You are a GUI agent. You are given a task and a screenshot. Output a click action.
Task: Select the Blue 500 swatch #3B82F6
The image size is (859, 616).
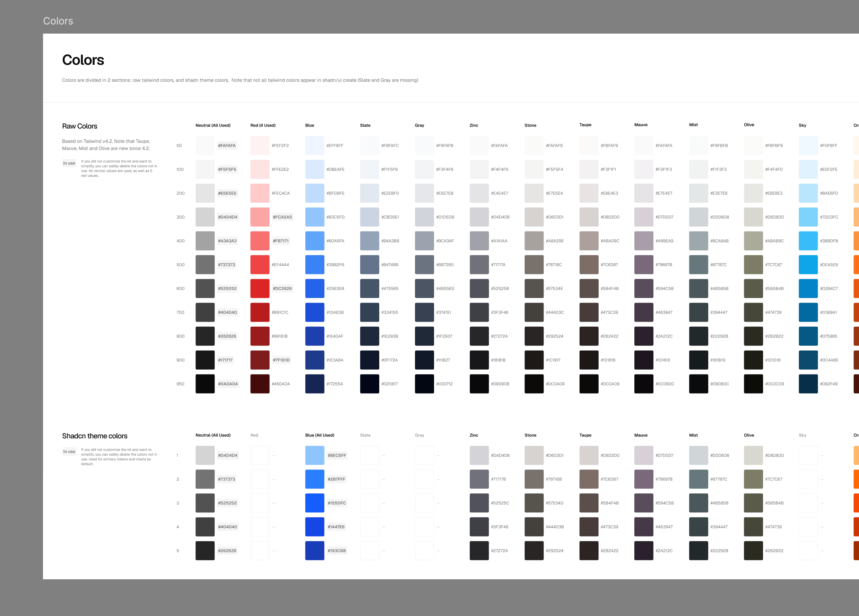tap(314, 264)
